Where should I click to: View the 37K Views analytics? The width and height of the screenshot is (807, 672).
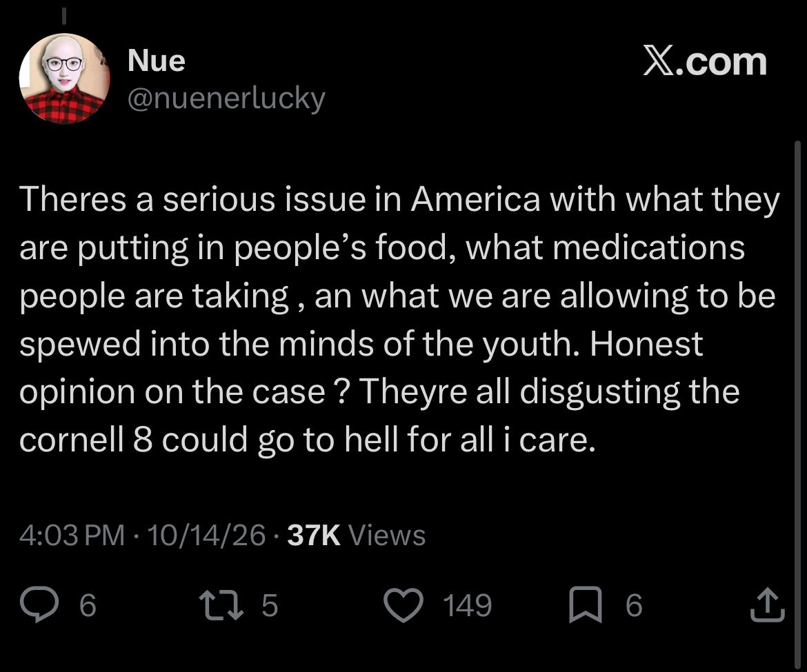point(356,535)
